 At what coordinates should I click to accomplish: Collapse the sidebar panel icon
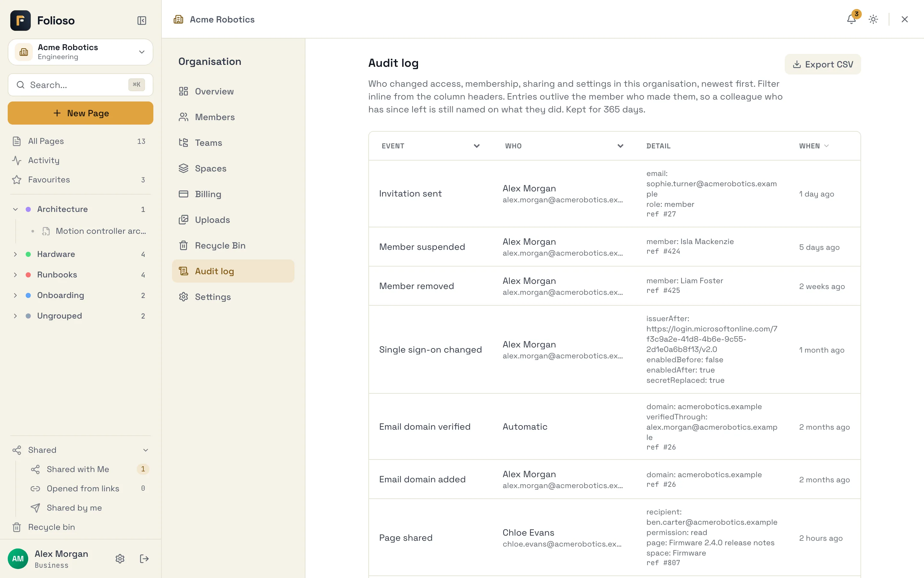142,21
